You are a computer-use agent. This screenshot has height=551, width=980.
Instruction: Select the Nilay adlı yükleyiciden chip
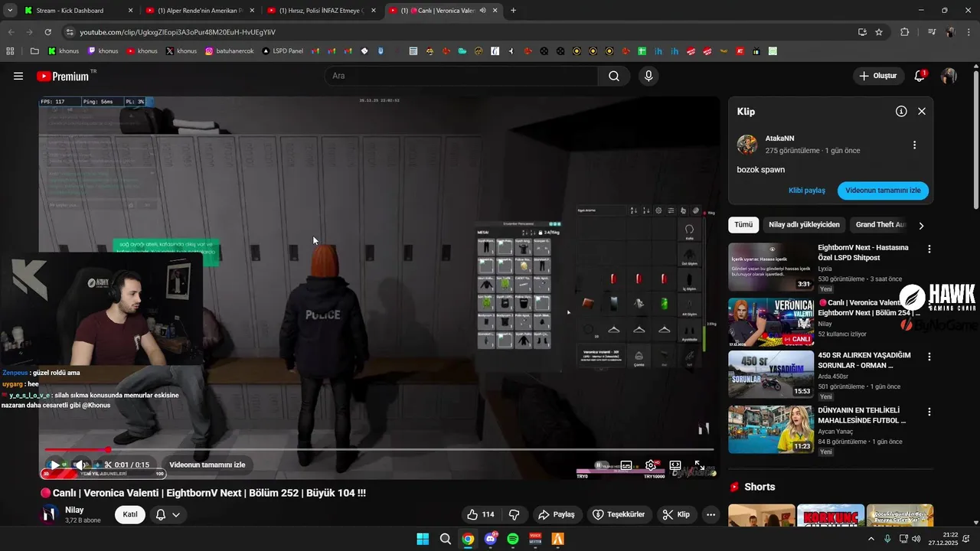pos(804,224)
